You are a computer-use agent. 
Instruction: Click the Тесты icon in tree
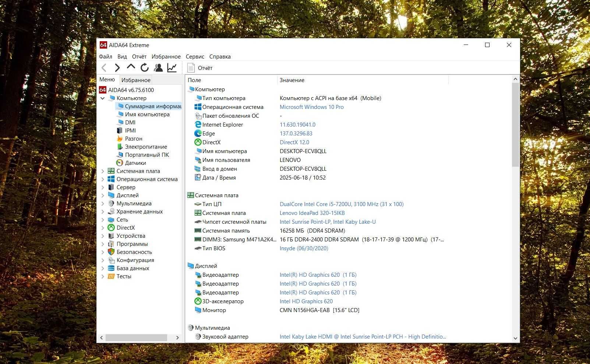(x=111, y=276)
